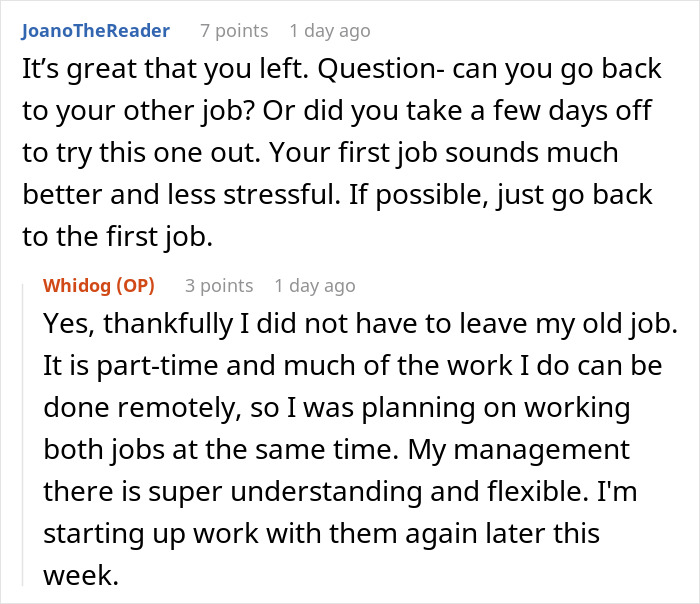This screenshot has height=604, width=700.
Task: Click Whidog's reply '1 day ago' timestamp
Action: point(314,286)
